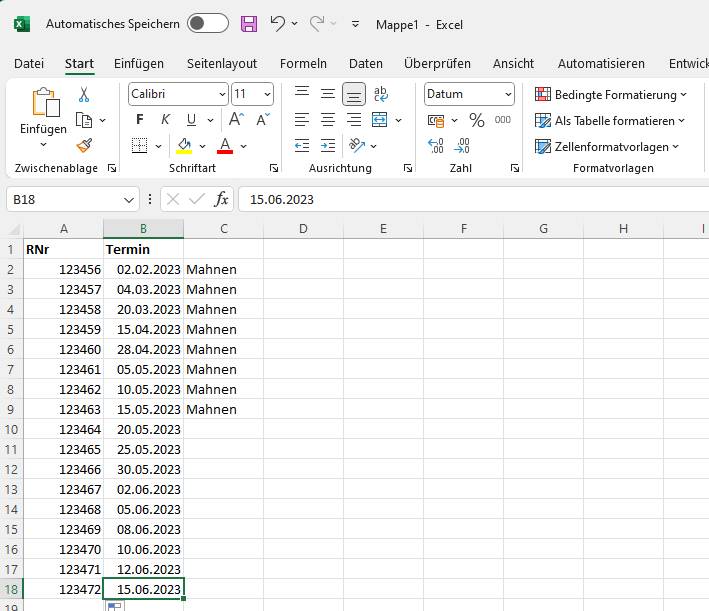Click the Save icon in title bar
Screen dimensions: 709x611
(249, 23)
